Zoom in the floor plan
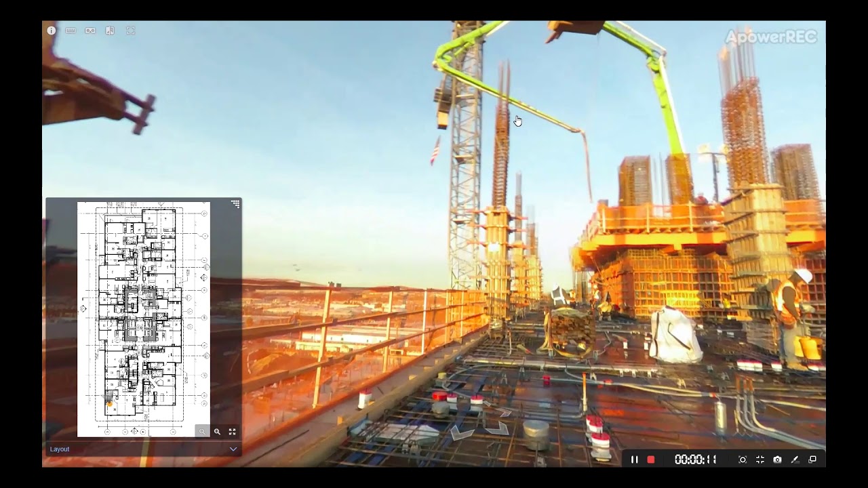Image resolution: width=868 pixels, height=488 pixels. pyautogui.click(x=217, y=432)
